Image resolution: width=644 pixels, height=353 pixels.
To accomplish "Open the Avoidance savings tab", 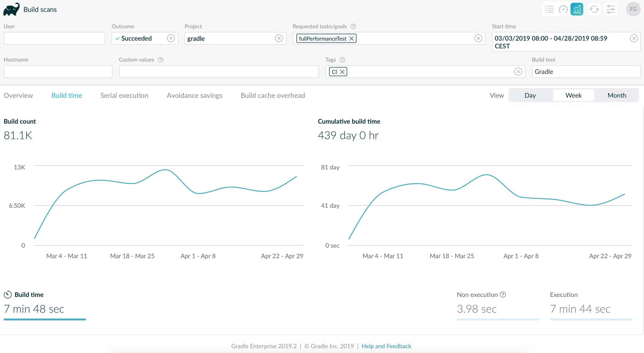I will (x=194, y=95).
